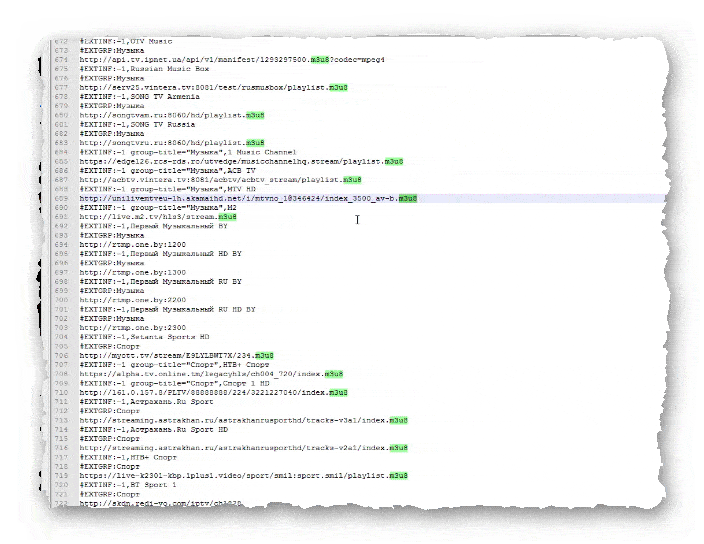Select the api.tv.ipnet.ua manifest URL line
This screenshot has width=704, height=544.
click(232, 60)
